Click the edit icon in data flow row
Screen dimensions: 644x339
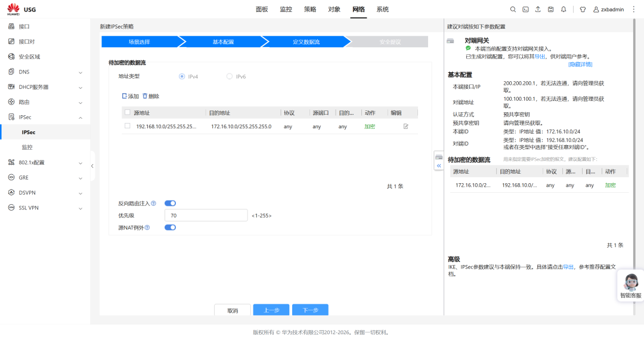pyautogui.click(x=406, y=127)
